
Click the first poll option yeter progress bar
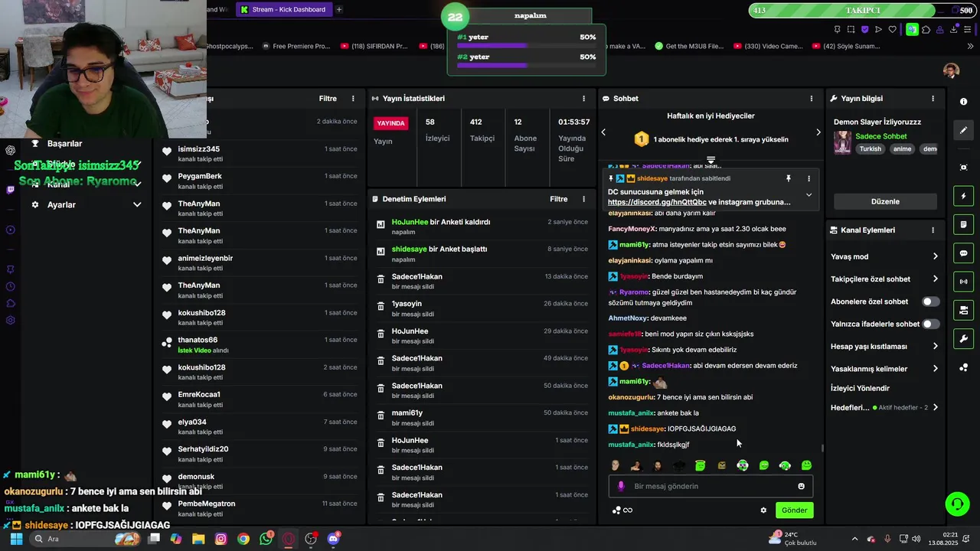(526, 45)
